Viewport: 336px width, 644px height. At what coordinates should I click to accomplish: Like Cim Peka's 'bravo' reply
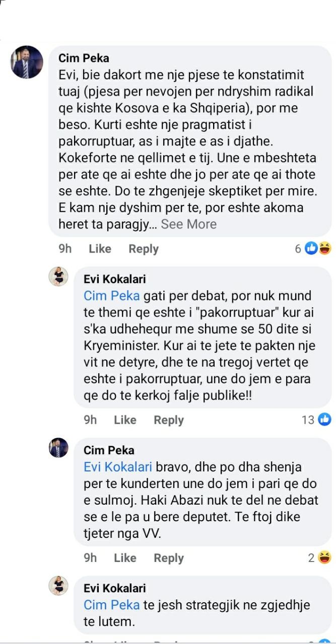[125, 558]
